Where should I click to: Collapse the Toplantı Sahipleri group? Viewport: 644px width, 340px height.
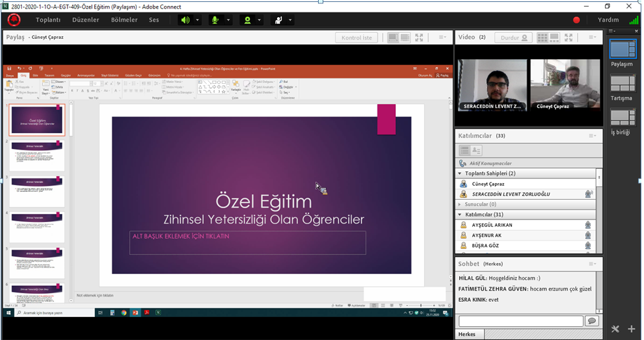click(459, 173)
